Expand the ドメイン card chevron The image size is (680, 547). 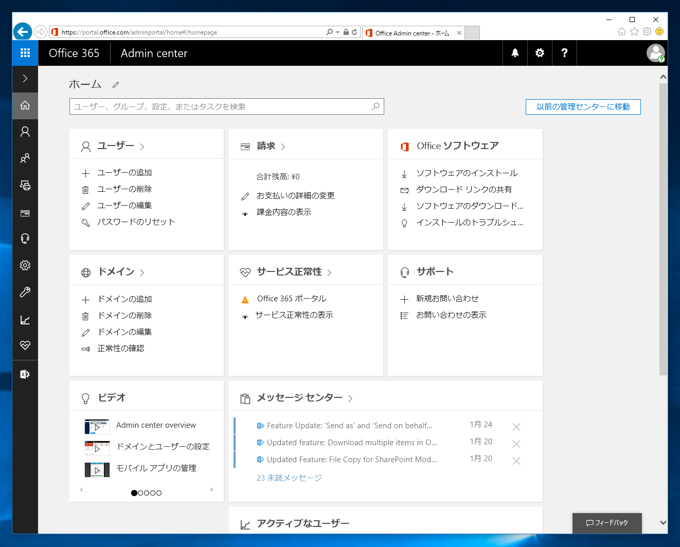pos(142,272)
